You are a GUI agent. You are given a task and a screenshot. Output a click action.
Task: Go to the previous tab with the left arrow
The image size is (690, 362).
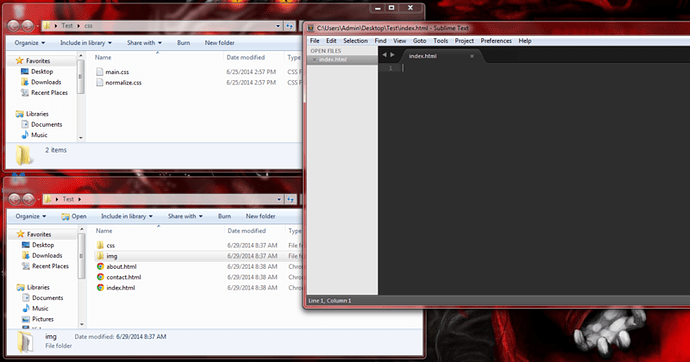coord(384,55)
